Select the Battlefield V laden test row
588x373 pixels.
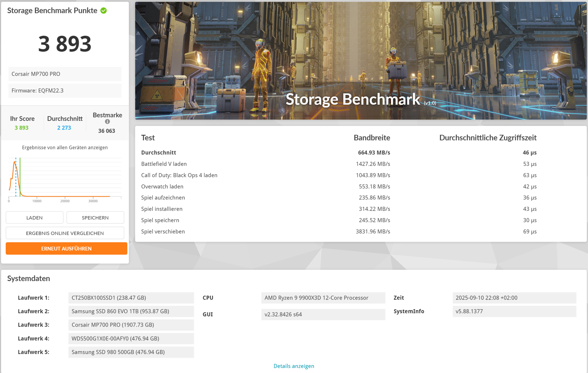(x=338, y=164)
